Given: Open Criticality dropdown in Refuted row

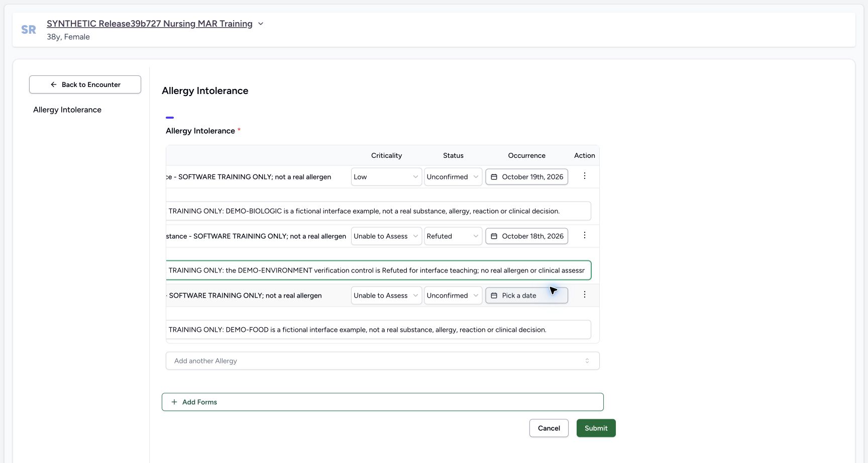Looking at the screenshot, I should (x=386, y=236).
